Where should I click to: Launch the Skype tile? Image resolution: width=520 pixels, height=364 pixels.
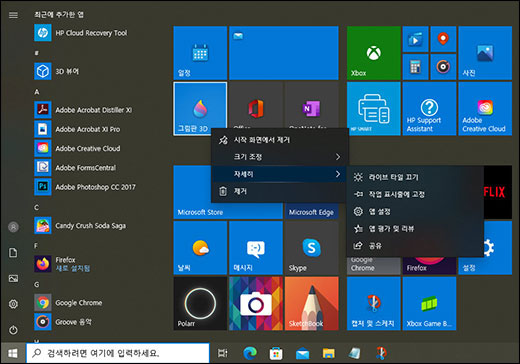pos(311,248)
